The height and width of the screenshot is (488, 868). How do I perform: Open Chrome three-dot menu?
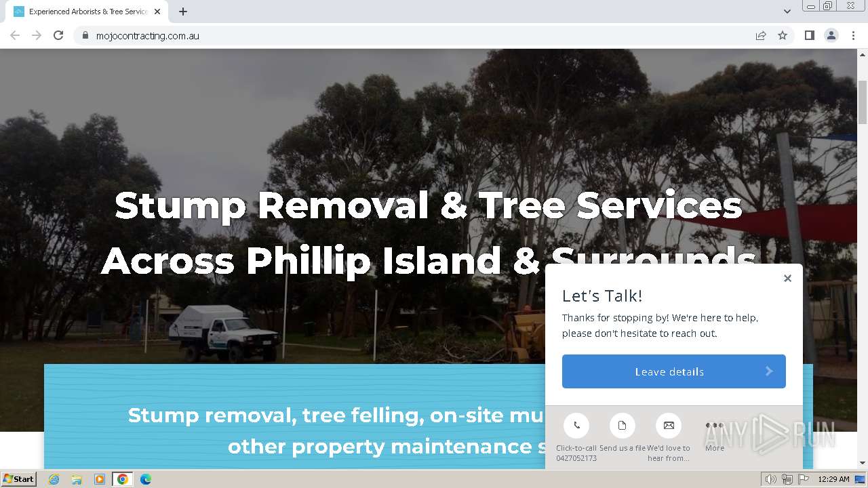click(853, 35)
